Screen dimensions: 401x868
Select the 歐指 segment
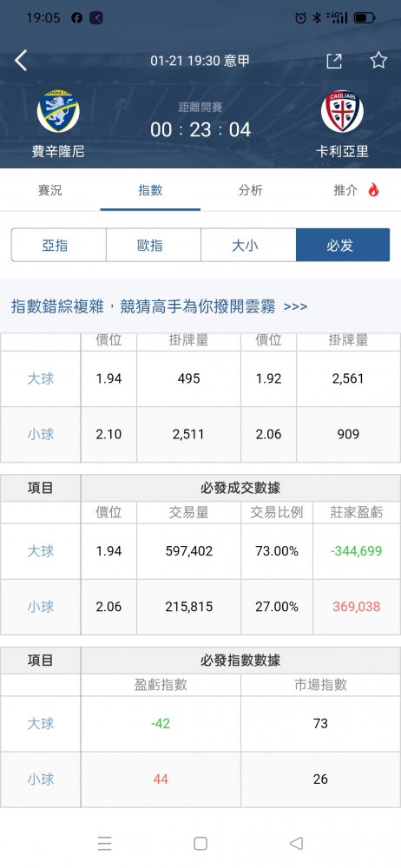pos(154,245)
